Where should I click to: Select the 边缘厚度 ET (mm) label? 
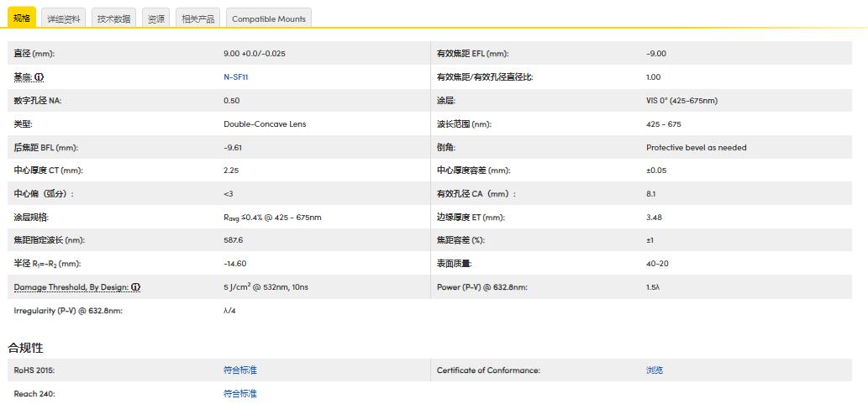coord(471,218)
